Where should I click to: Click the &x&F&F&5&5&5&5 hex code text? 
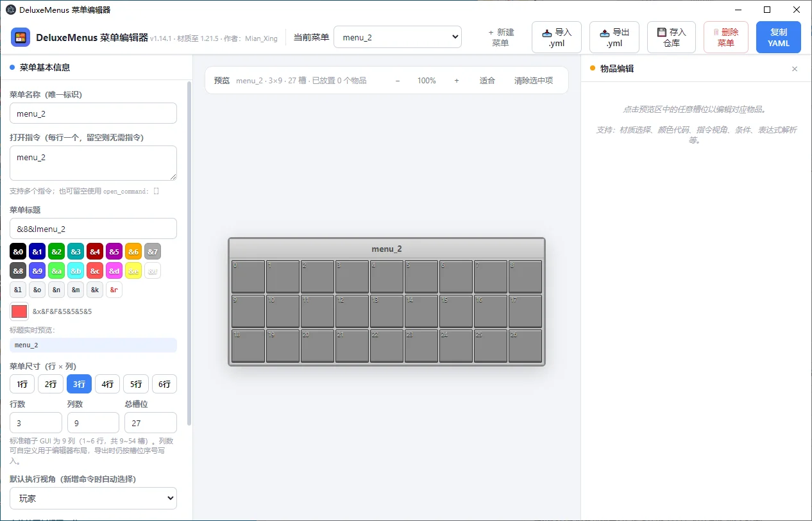62,311
